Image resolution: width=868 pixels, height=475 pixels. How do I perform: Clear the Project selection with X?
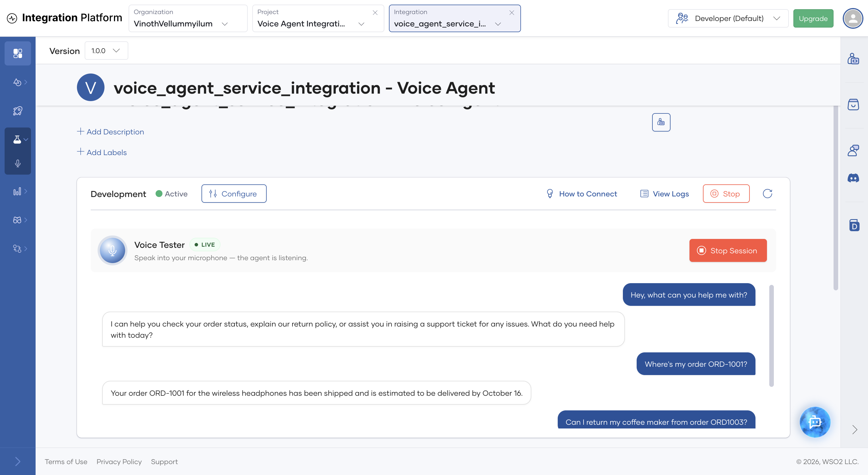pos(375,12)
